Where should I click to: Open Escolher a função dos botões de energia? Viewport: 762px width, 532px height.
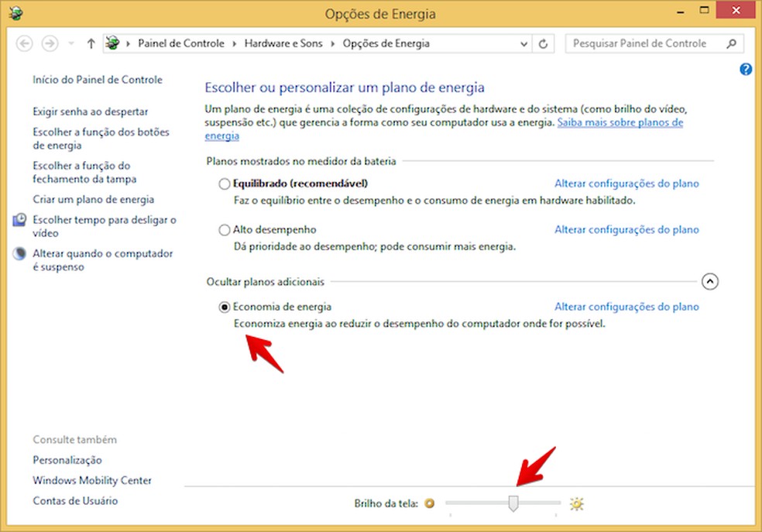coord(101,139)
